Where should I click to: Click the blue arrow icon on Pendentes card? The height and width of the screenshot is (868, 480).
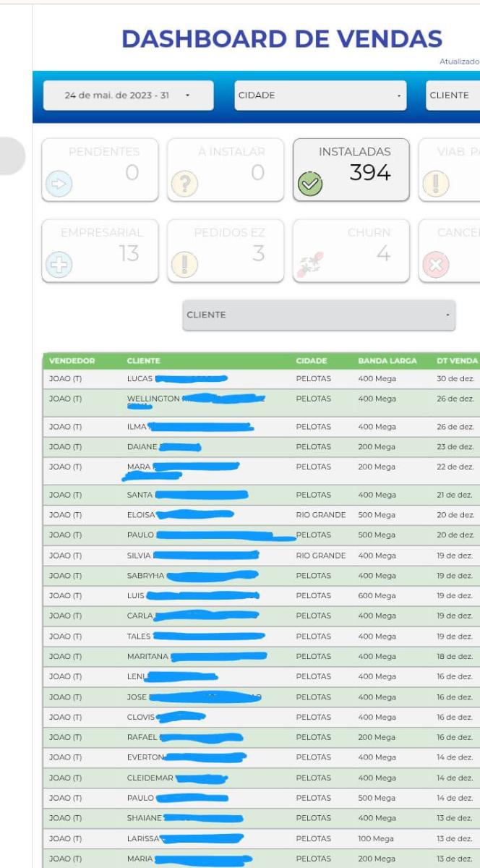[x=59, y=185]
